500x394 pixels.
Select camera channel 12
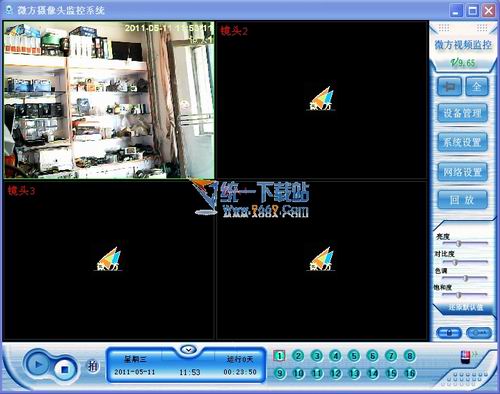[335, 373]
